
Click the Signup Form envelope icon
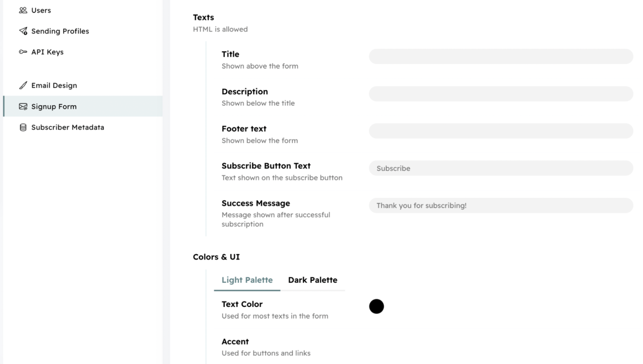[x=22, y=106]
